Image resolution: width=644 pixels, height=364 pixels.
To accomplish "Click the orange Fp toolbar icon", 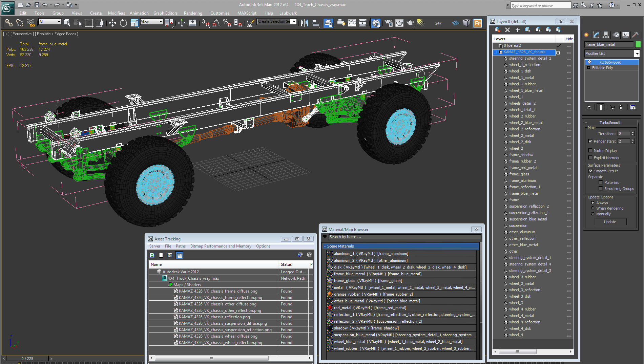I will click(x=477, y=23).
